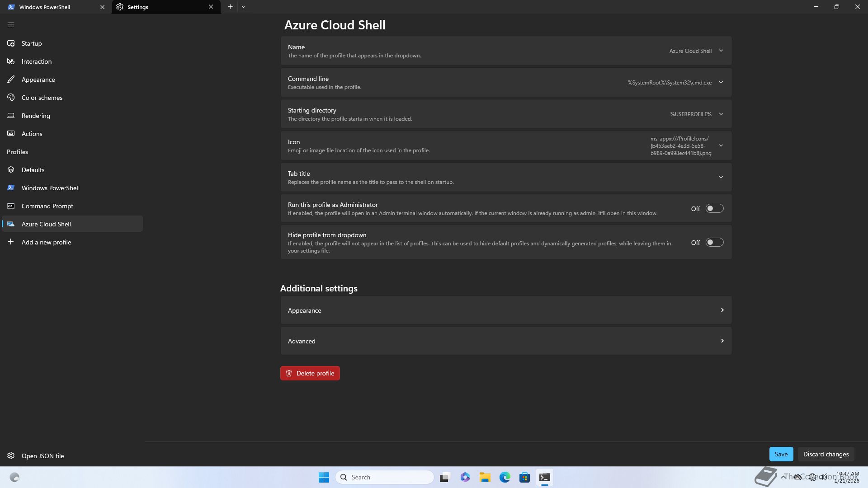The height and width of the screenshot is (488, 868).
Task: Expand the Starting directory setting
Action: coord(721,114)
